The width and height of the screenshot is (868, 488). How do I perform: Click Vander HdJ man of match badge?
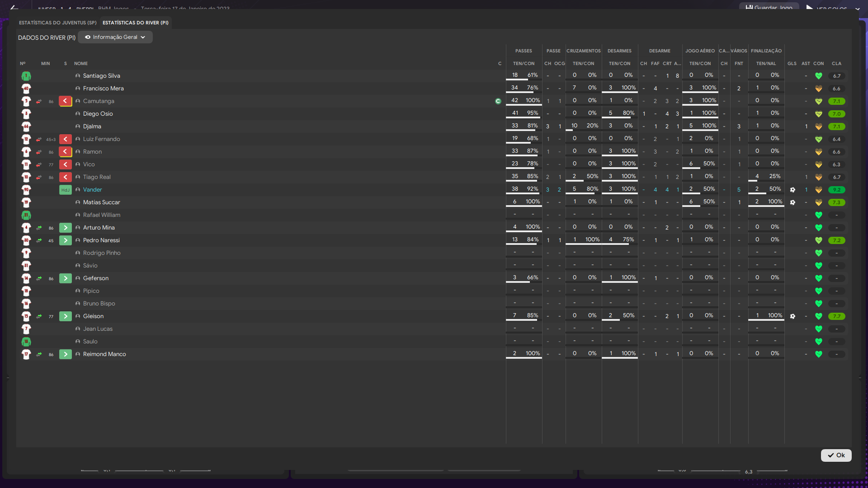point(66,190)
